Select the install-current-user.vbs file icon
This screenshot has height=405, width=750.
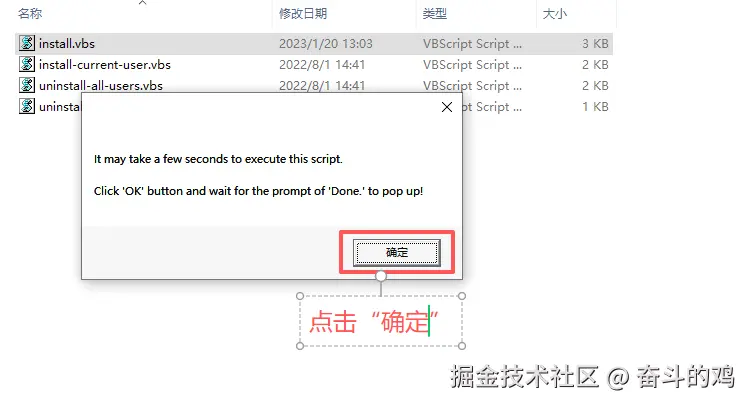[x=27, y=65]
